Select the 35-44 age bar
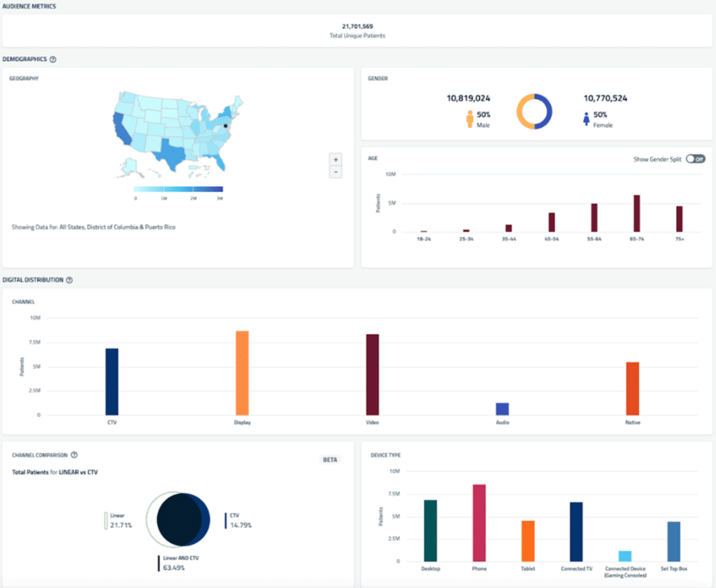The image size is (716, 588). click(x=509, y=228)
